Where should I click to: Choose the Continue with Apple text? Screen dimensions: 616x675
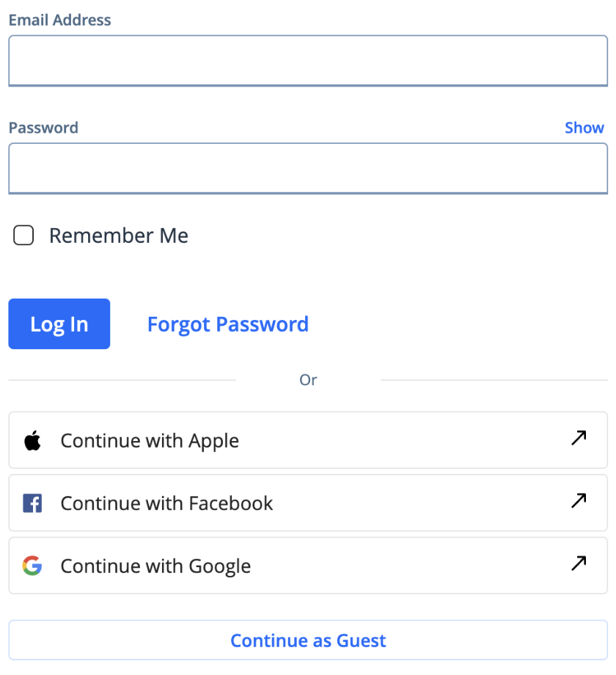click(x=150, y=441)
